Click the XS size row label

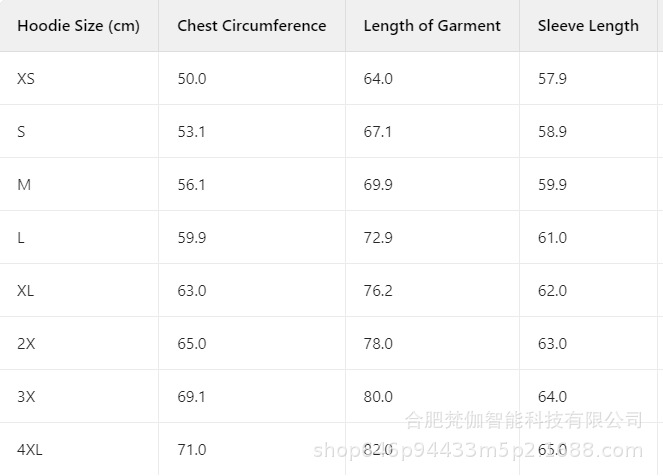click(x=26, y=78)
